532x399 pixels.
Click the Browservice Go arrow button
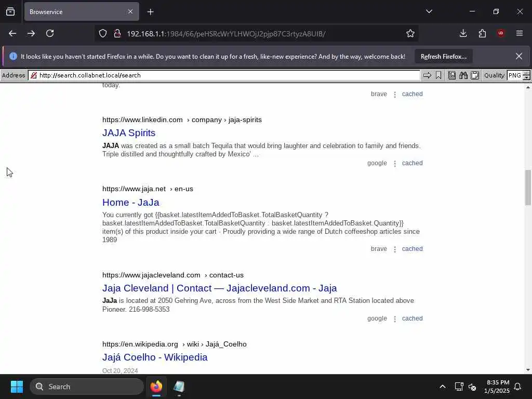[x=427, y=75]
